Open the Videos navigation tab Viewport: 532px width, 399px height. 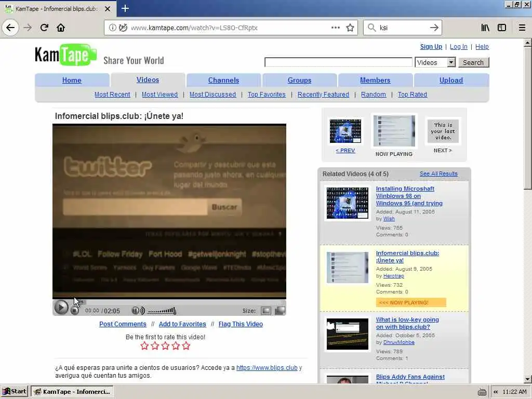pyautogui.click(x=148, y=79)
